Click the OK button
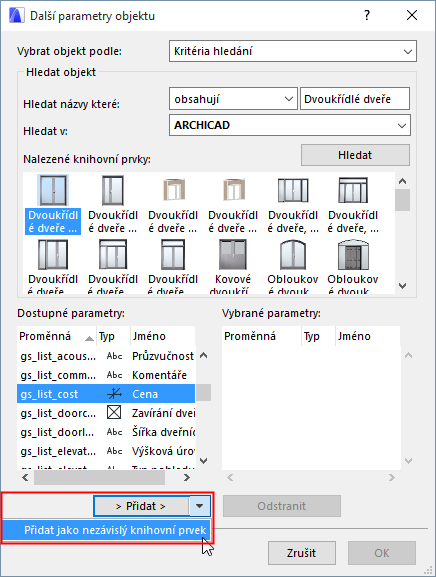This screenshot has width=436, height=577. 382,553
